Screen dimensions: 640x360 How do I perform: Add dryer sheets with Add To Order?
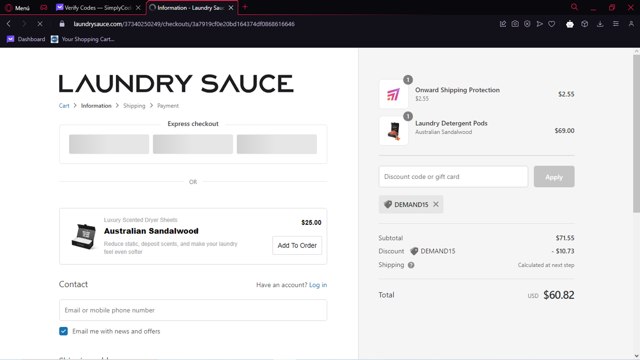(x=297, y=245)
